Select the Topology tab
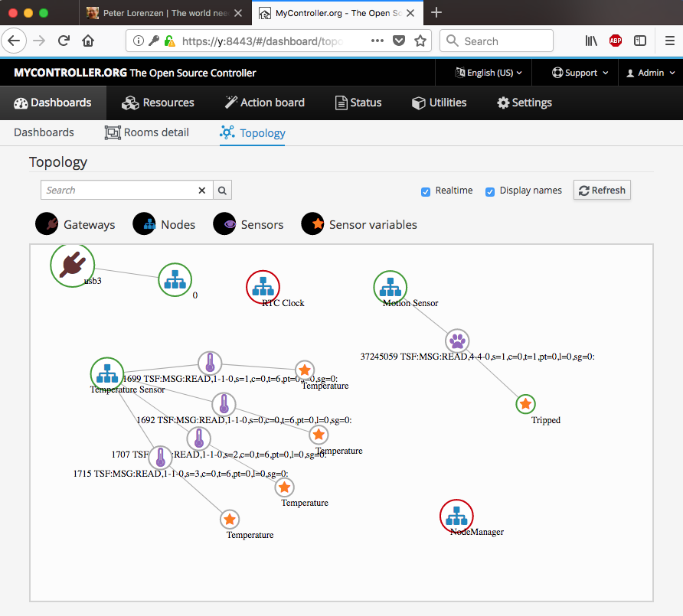 point(252,133)
